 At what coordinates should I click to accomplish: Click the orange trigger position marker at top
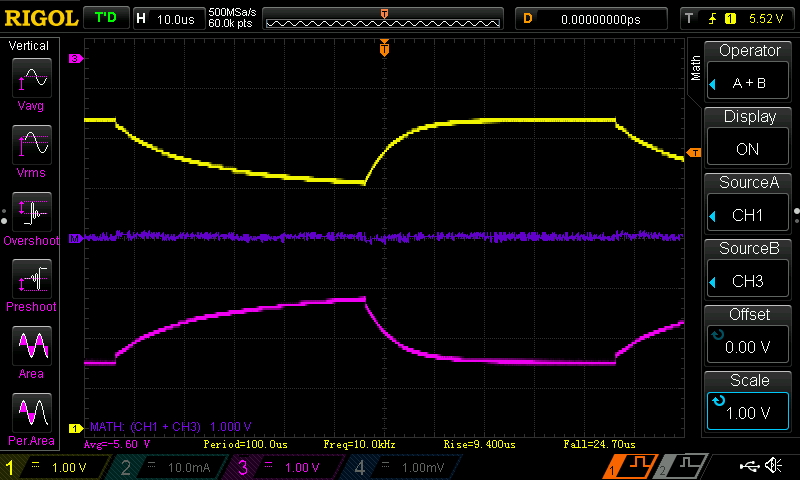383,48
